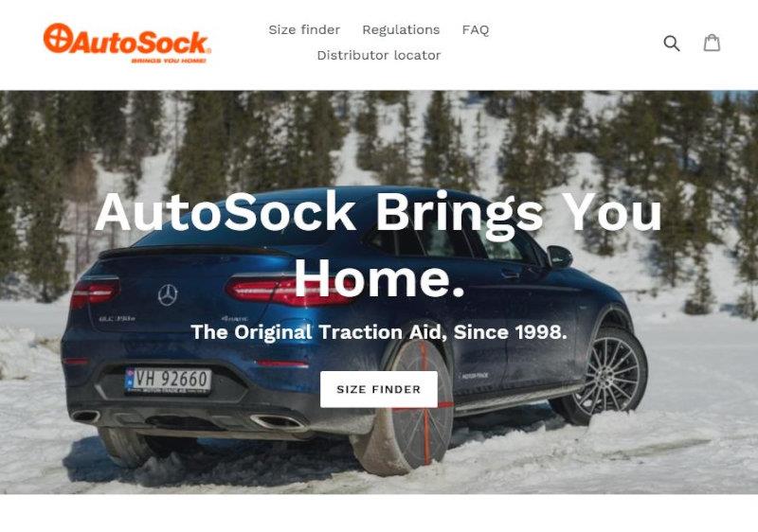Click "The Original Traction Aid, Since 1998." subtitle
This screenshot has width=758, height=532.
pyautogui.click(x=378, y=332)
